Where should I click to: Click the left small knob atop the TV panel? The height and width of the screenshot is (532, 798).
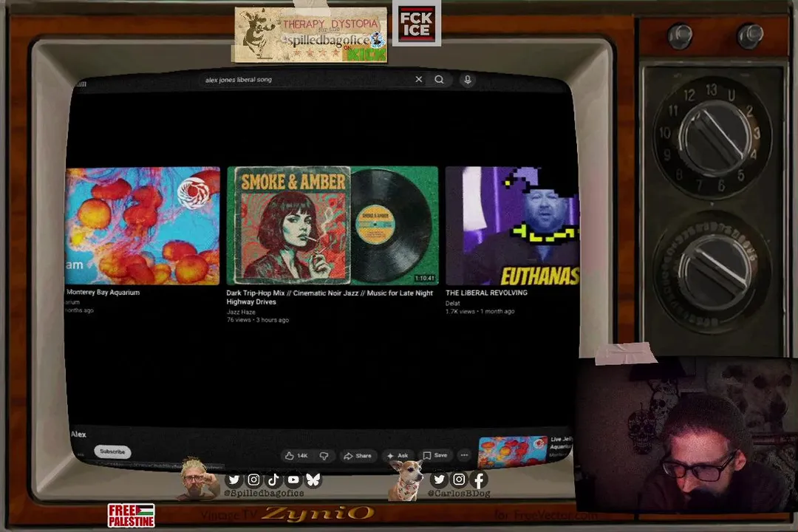[x=680, y=35]
